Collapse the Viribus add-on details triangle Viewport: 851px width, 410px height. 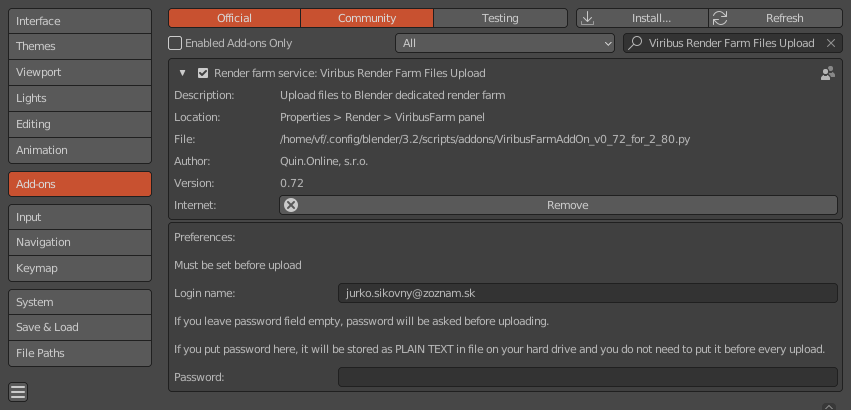182,73
